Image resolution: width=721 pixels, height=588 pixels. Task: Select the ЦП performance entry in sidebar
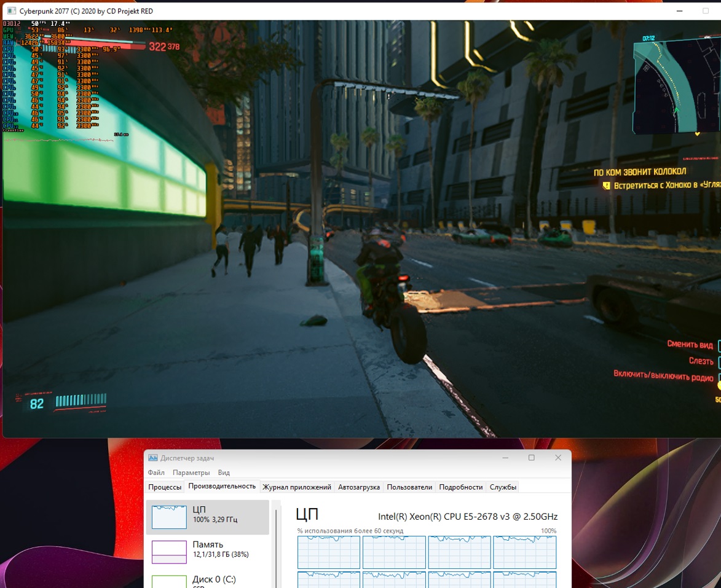pyautogui.click(x=207, y=517)
